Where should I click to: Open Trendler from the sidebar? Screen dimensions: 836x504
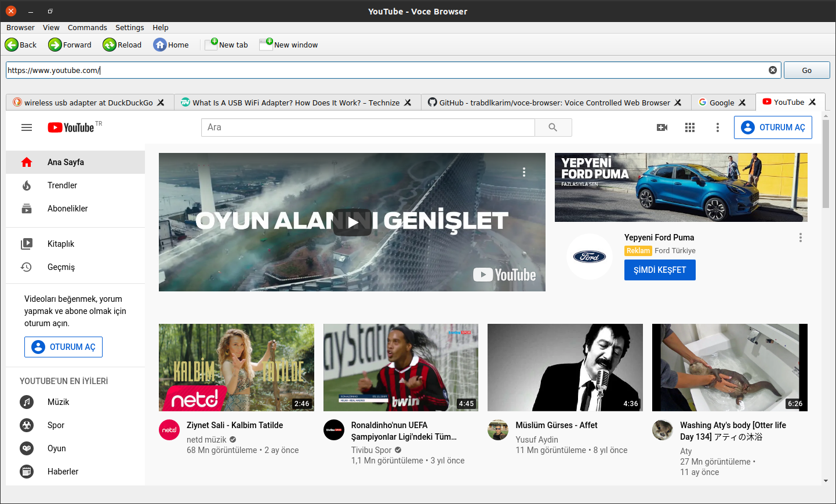tap(75, 185)
